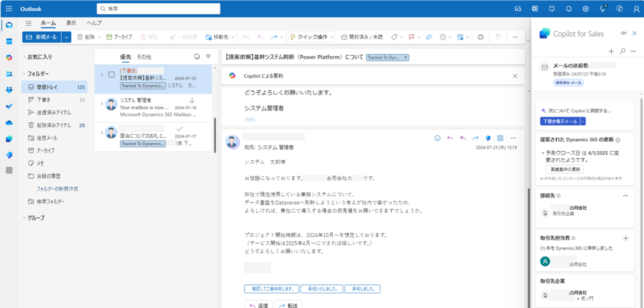Image resolution: width=644 pixels, height=308 pixels.
Task: Open dropdown beside 下書き電子メール button
Action: [x=582, y=121]
